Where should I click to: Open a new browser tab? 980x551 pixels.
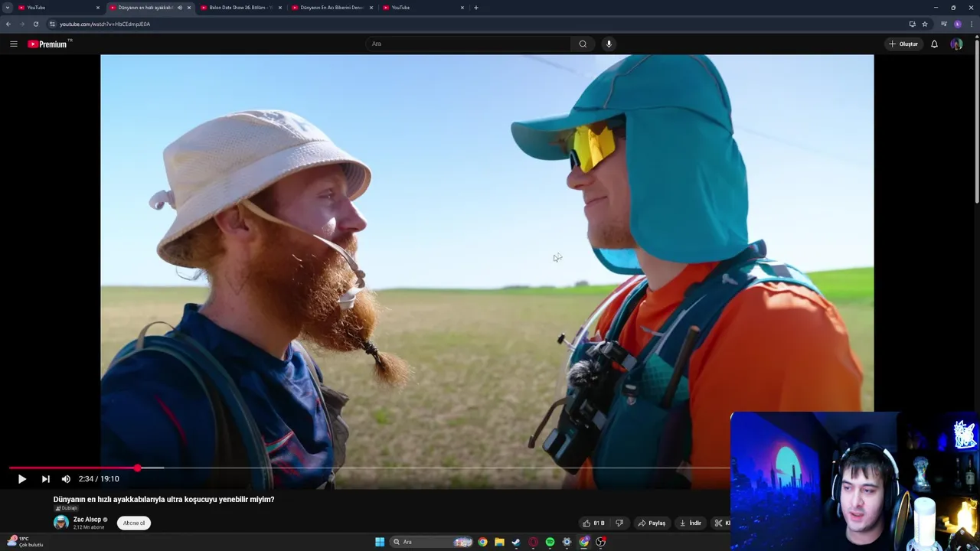[x=476, y=8]
